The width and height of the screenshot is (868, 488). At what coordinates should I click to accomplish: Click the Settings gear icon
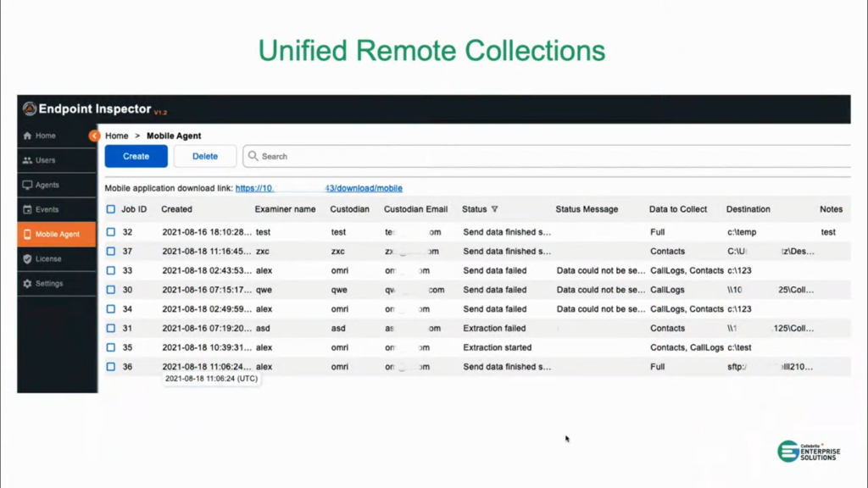tap(27, 283)
